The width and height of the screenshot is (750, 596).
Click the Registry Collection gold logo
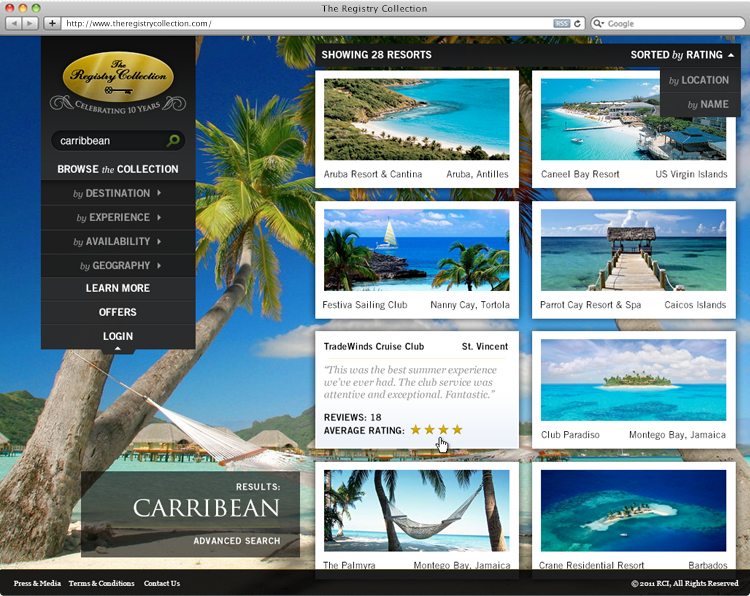click(x=118, y=77)
